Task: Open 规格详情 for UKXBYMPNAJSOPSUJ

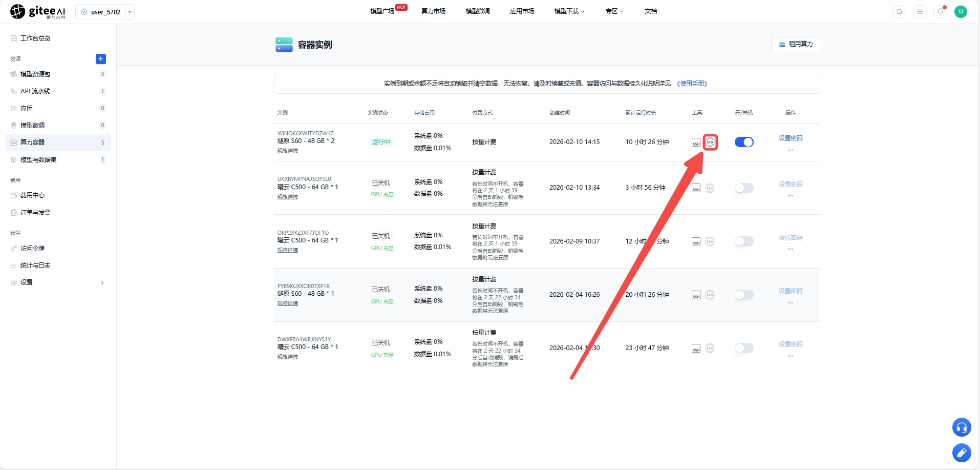Action: [287, 197]
